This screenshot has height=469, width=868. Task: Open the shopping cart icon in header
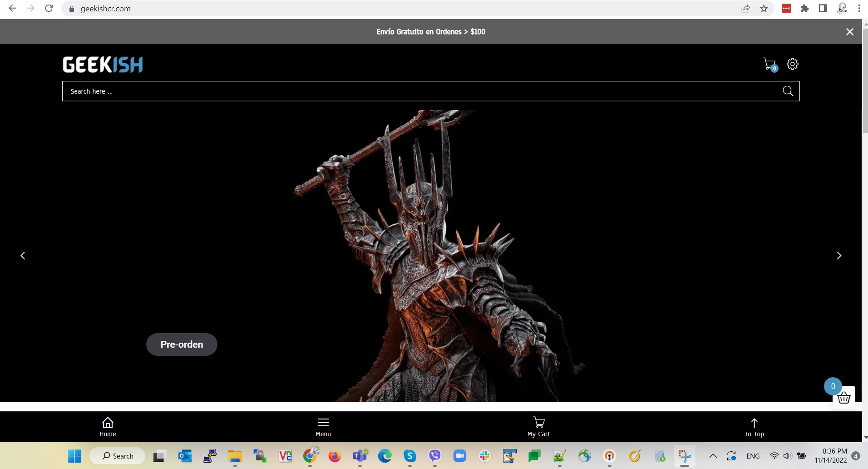[770, 65]
